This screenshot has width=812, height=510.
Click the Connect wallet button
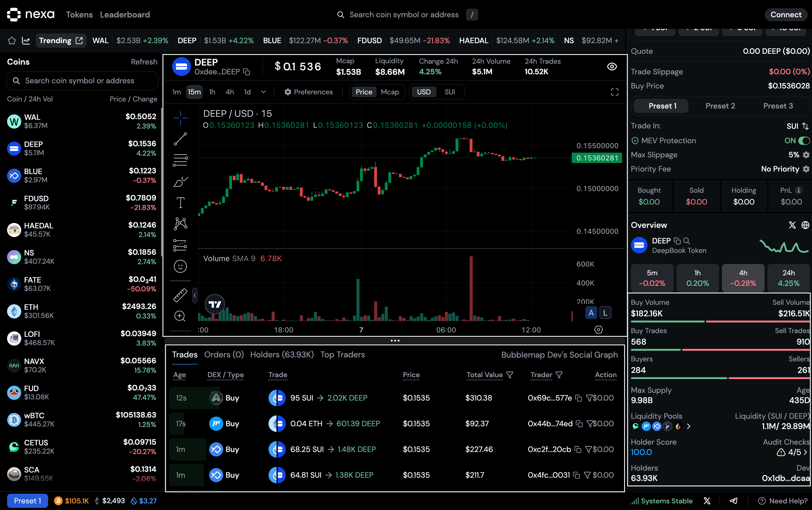pyautogui.click(x=786, y=14)
